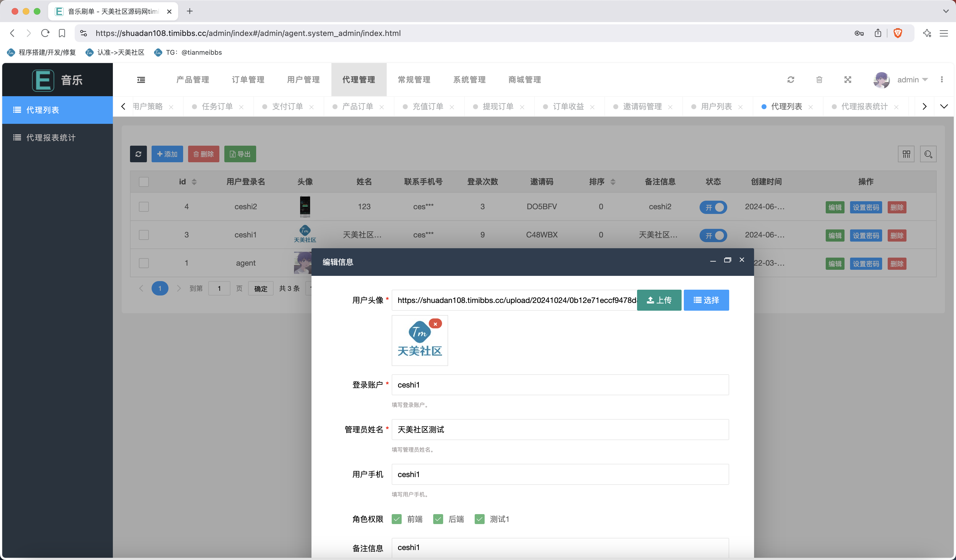Bookmark this page in the browser

tap(62, 33)
